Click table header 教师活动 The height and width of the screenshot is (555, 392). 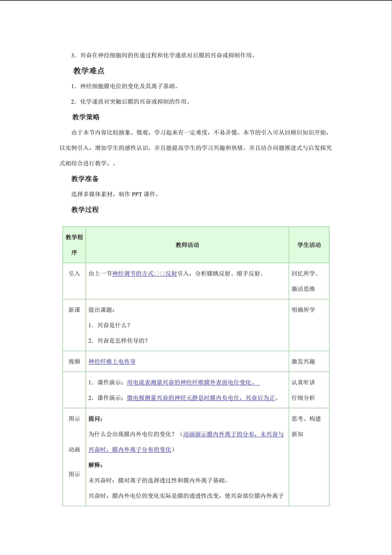pos(187,245)
